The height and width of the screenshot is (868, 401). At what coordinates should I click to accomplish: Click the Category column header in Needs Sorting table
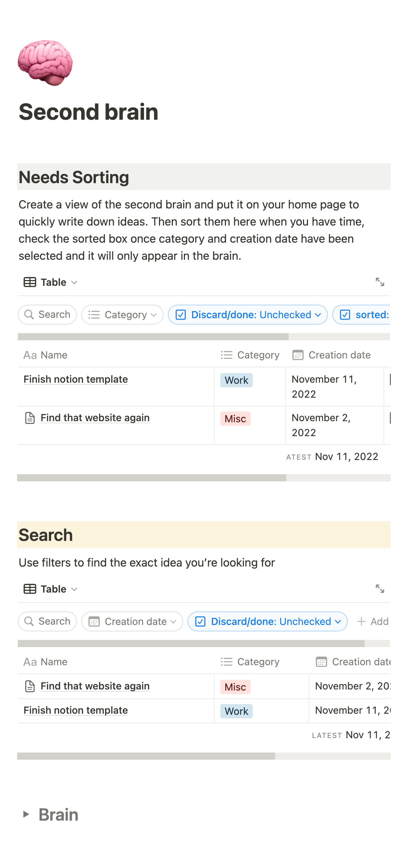click(250, 355)
